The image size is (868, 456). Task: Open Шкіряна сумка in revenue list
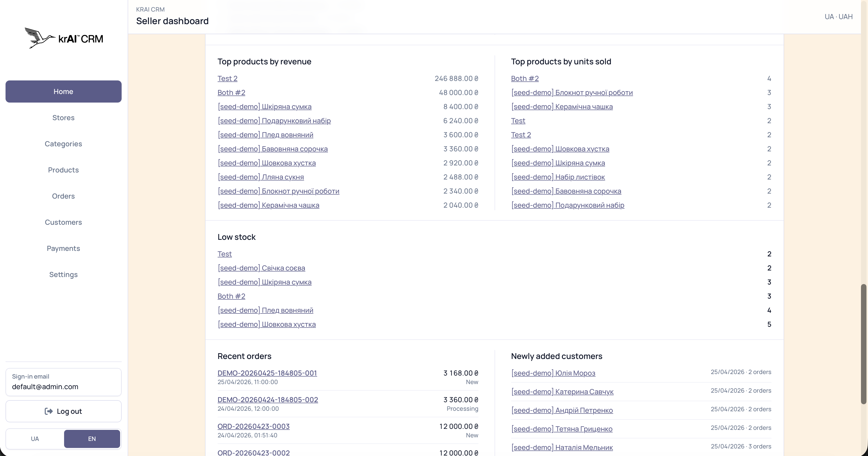(x=265, y=107)
